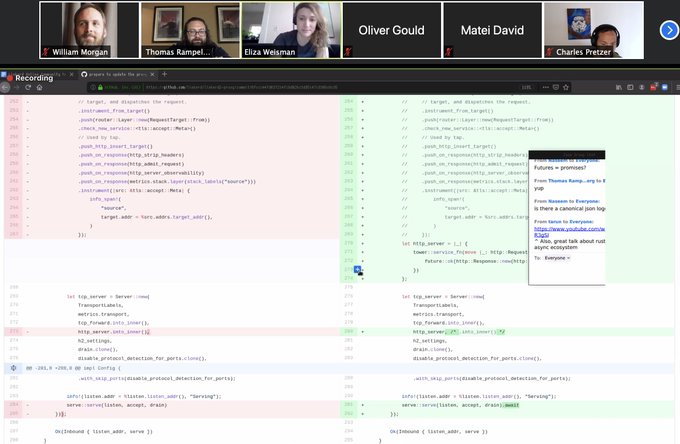The width and height of the screenshot is (680, 444).
Task: Show next participants with blue arrow button
Action: click(x=669, y=30)
